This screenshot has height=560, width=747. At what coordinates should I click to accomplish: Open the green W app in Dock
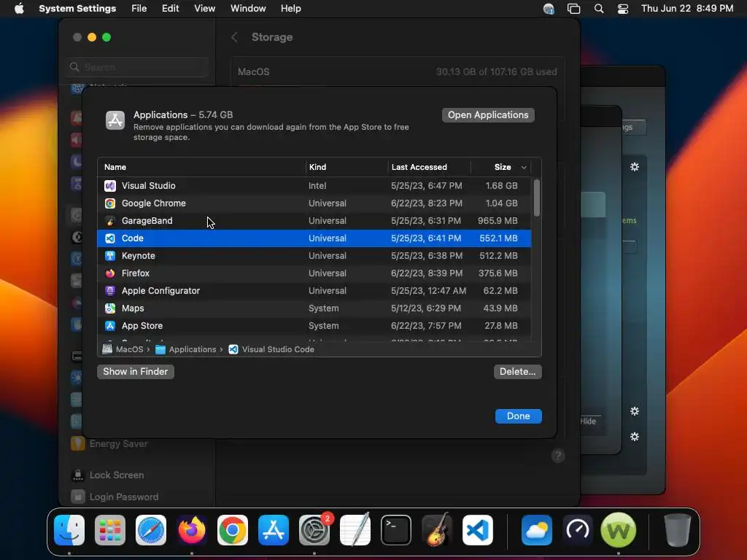tap(619, 530)
